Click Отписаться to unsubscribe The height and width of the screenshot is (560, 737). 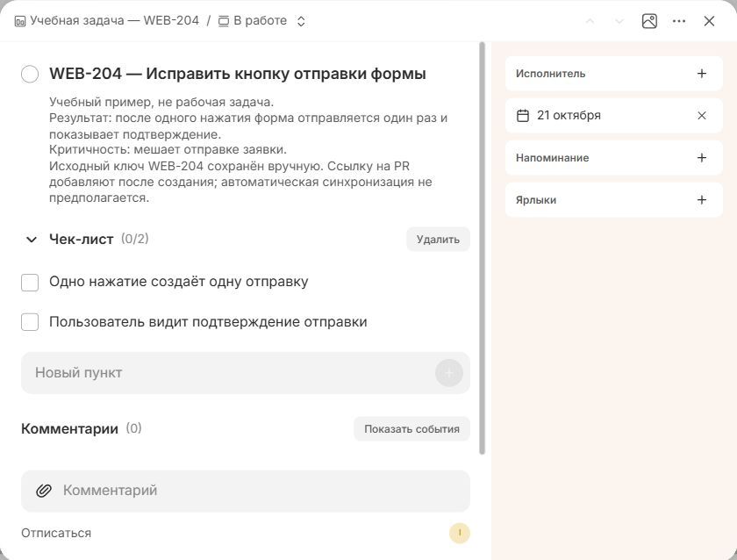click(x=56, y=533)
